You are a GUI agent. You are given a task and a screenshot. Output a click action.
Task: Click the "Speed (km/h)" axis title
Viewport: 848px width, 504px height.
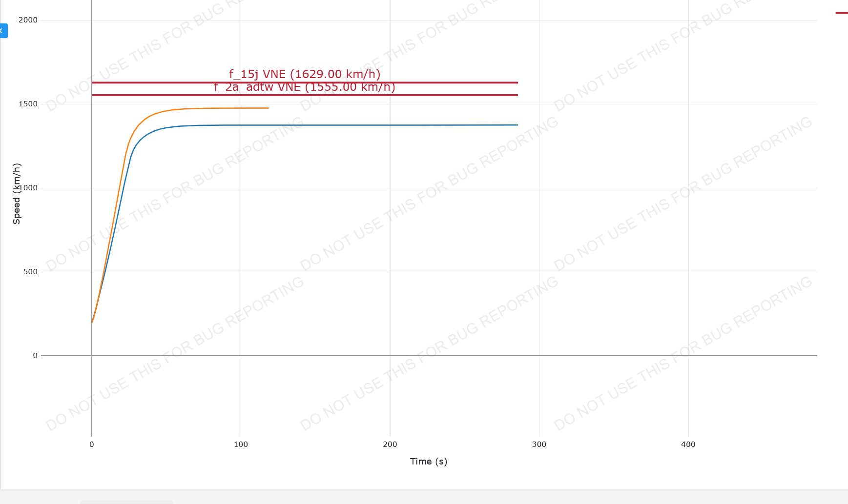17,194
